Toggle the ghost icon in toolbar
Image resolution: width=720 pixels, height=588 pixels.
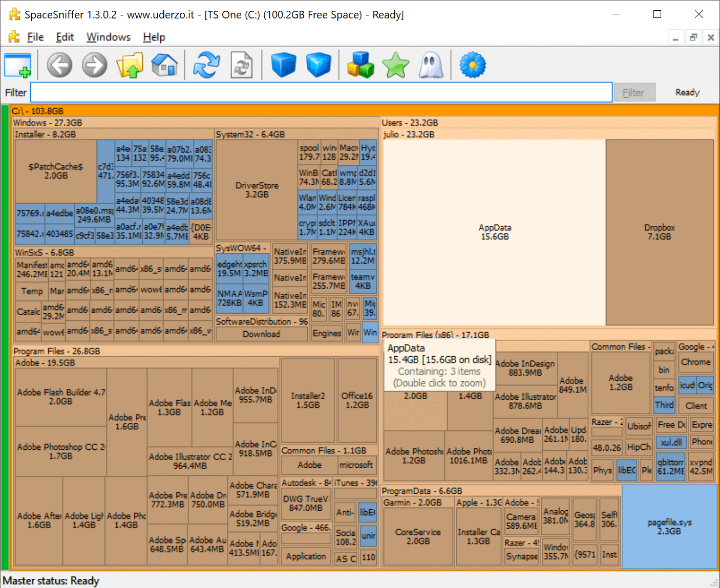pyautogui.click(x=431, y=66)
